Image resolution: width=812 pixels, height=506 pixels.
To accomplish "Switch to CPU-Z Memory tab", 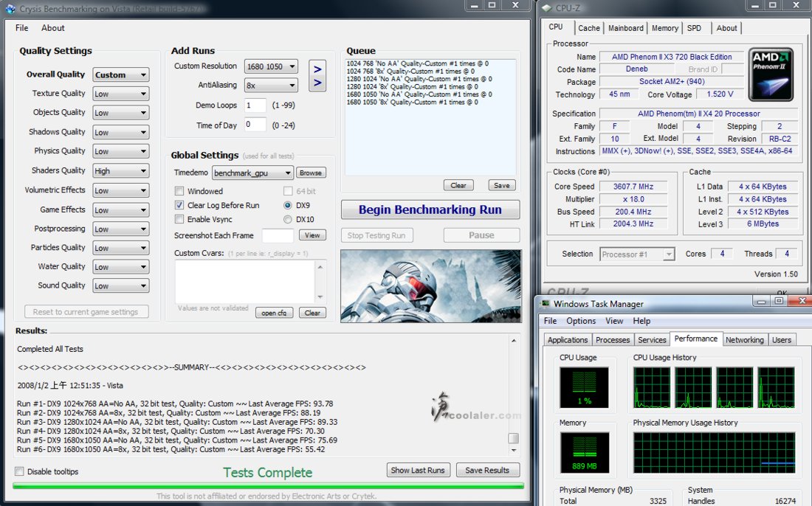I will point(665,28).
